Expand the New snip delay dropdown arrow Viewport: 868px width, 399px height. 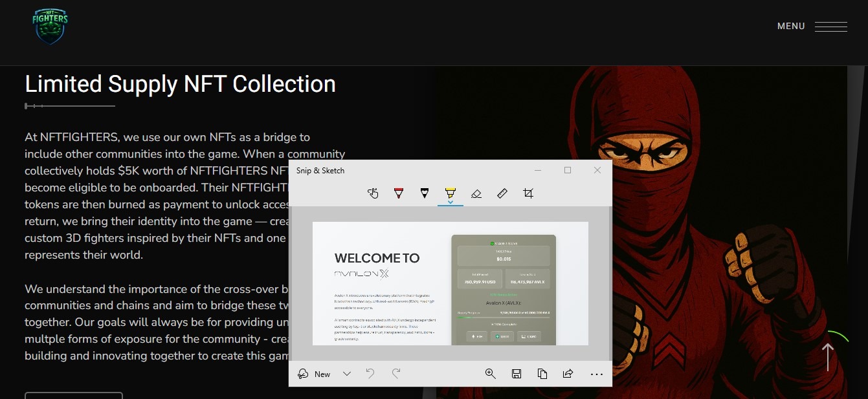pos(347,374)
